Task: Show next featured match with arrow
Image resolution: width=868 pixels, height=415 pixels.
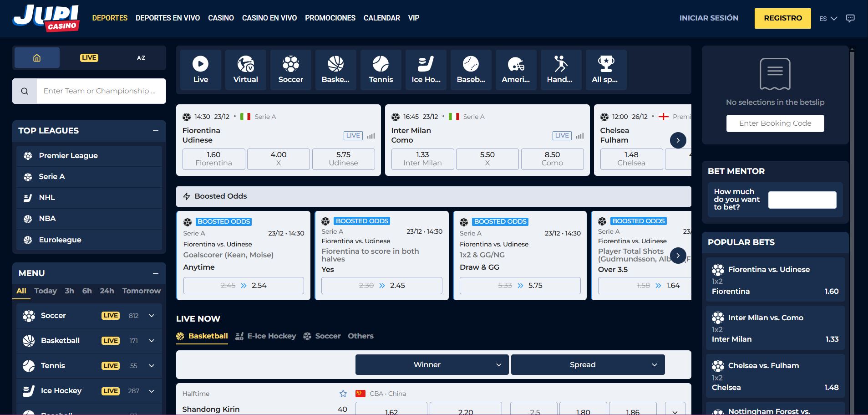Action: pyautogui.click(x=678, y=140)
